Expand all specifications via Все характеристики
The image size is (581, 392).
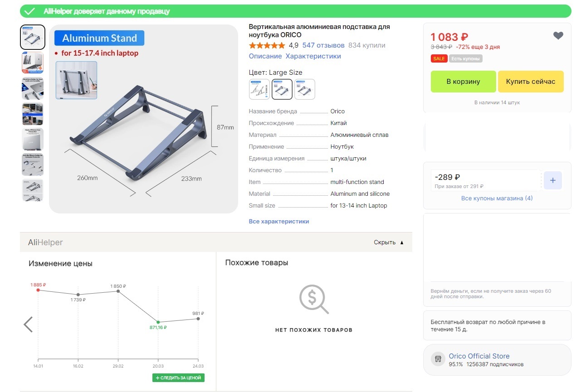(279, 222)
